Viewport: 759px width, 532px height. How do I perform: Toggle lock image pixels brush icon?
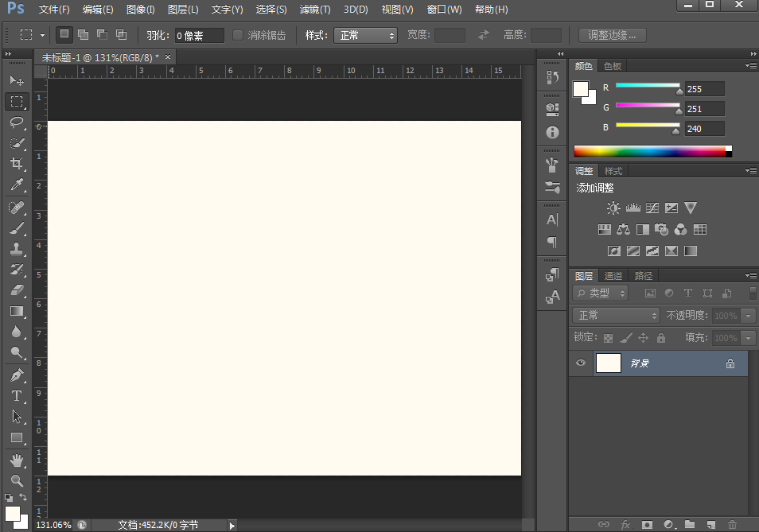click(x=626, y=338)
